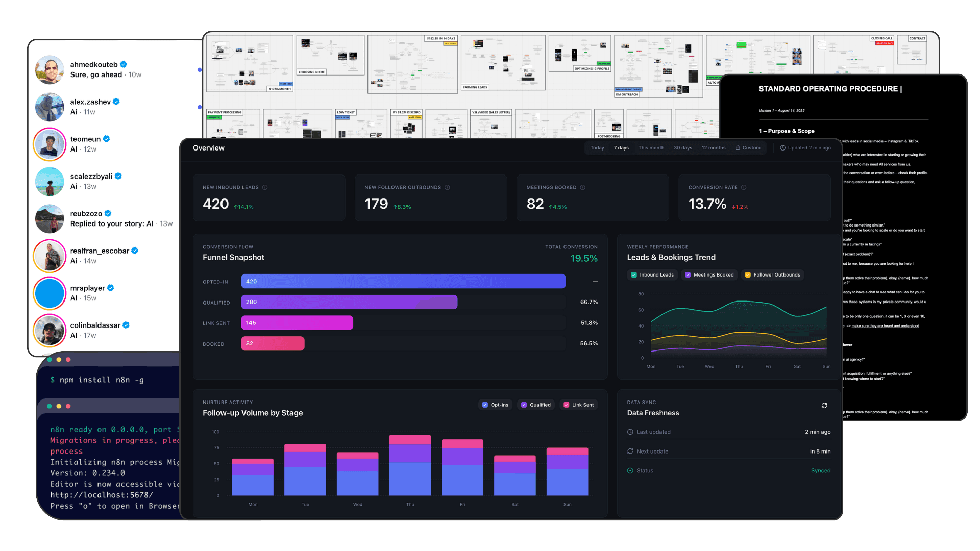Viewport: 980px width, 551px height.
Task: Toggle Follower Outbounds legend checkbox
Action: pos(748,275)
